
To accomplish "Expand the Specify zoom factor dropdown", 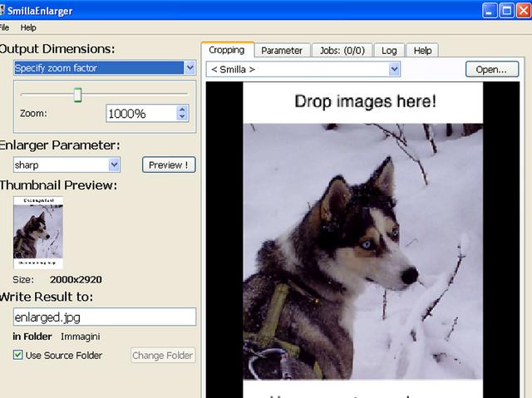I will click(190, 68).
